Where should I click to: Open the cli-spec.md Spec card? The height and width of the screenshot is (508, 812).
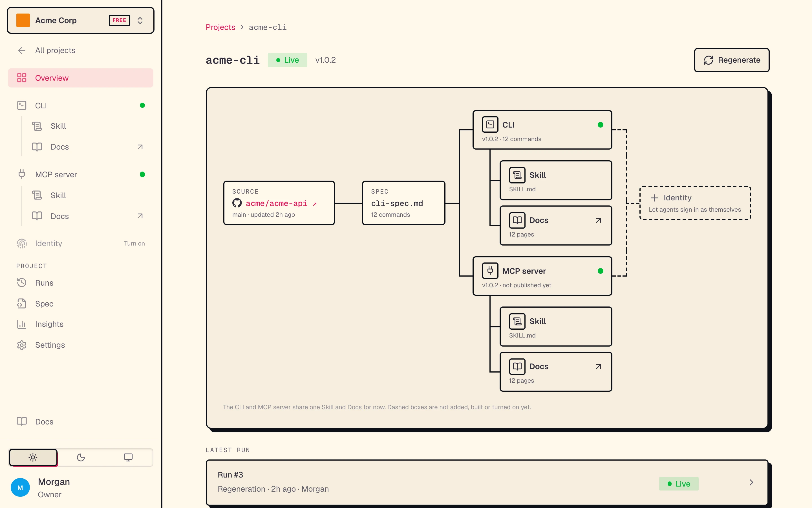(x=404, y=203)
